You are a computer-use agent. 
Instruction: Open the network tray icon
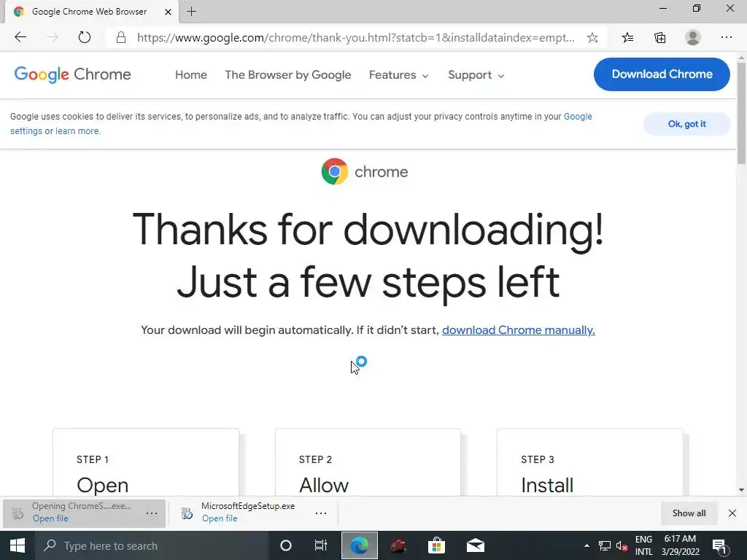tap(605, 546)
